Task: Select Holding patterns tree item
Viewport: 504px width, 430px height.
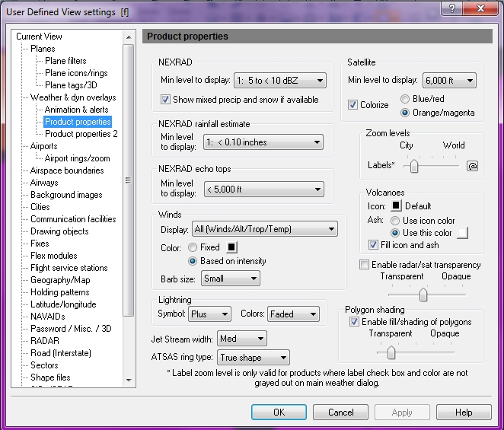Action: [x=60, y=292]
